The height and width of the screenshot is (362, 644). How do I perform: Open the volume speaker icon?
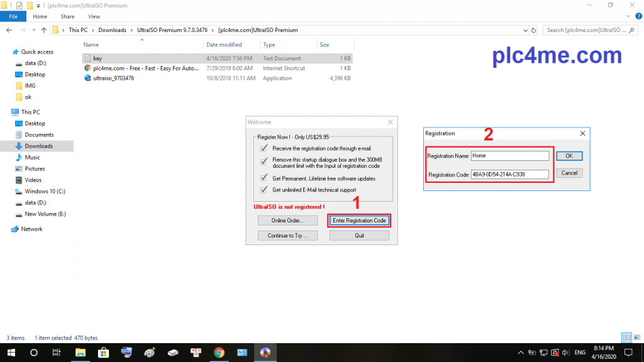[x=565, y=353]
